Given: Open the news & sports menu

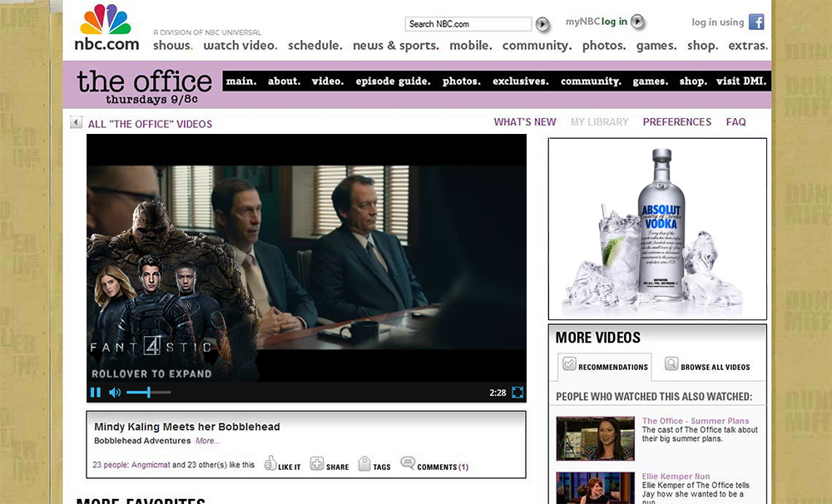Looking at the screenshot, I should coord(396,46).
